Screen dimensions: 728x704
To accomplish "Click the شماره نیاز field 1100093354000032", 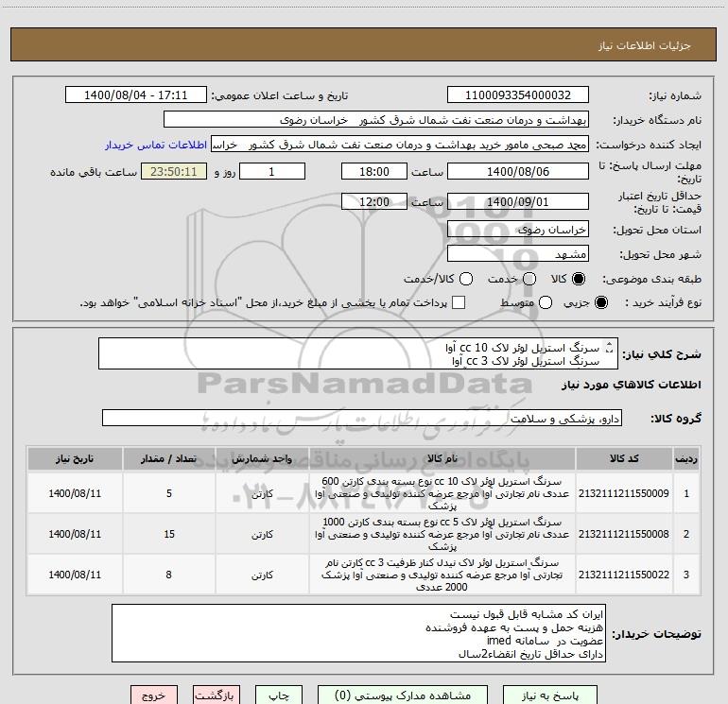I will click(518, 95).
